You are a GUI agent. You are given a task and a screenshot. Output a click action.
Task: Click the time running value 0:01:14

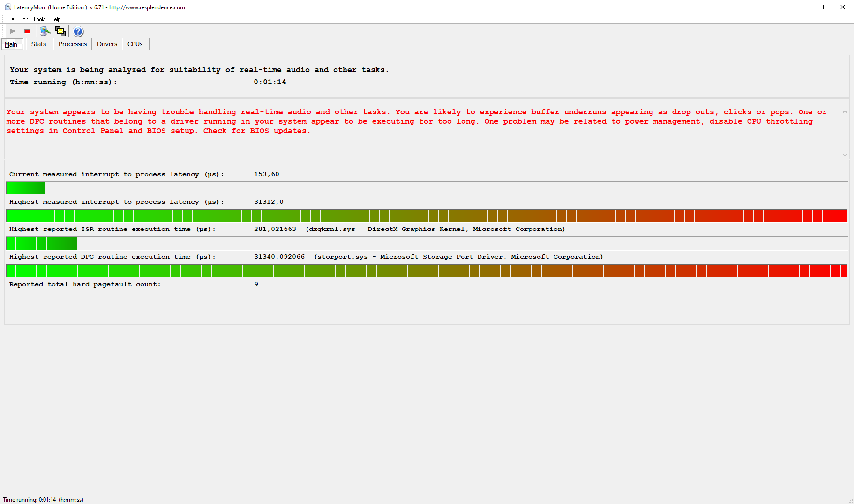point(270,82)
